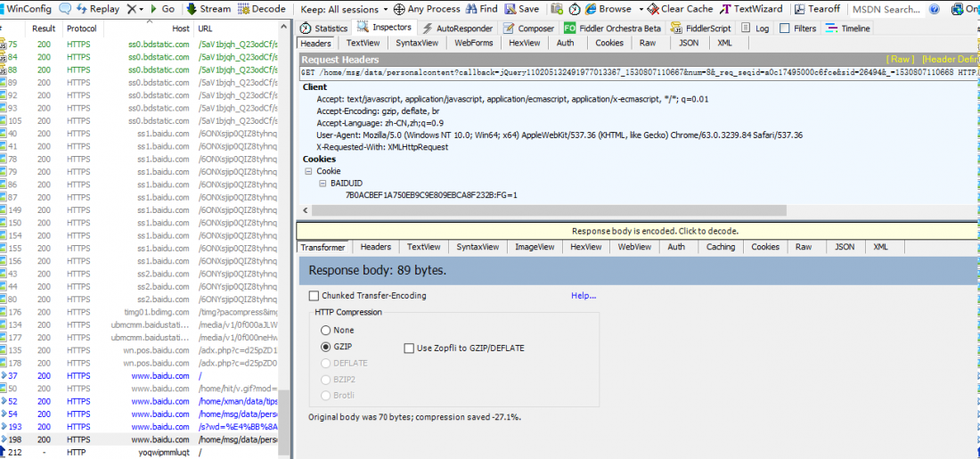Check Use Zopfli to GZIP/DEFLATE

pyautogui.click(x=410, y=348)
